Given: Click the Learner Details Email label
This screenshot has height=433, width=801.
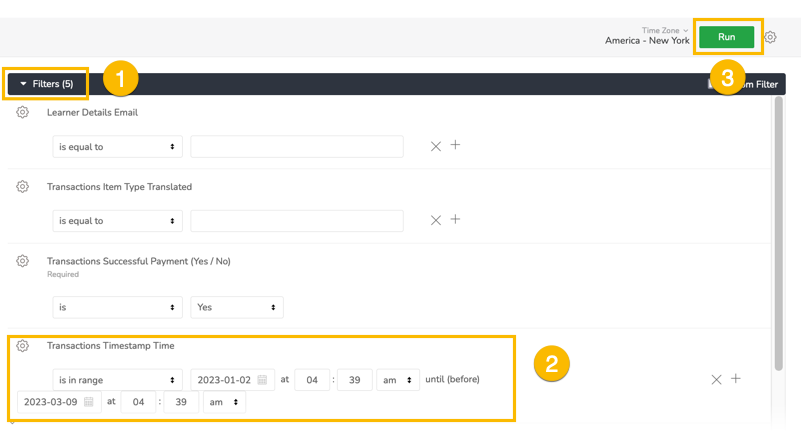Looking at the screenshot, I should pyautogui.click(x=92, y=112).
